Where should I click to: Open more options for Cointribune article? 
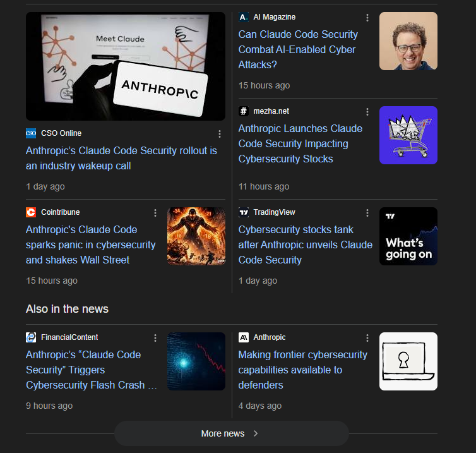point(155,213)
